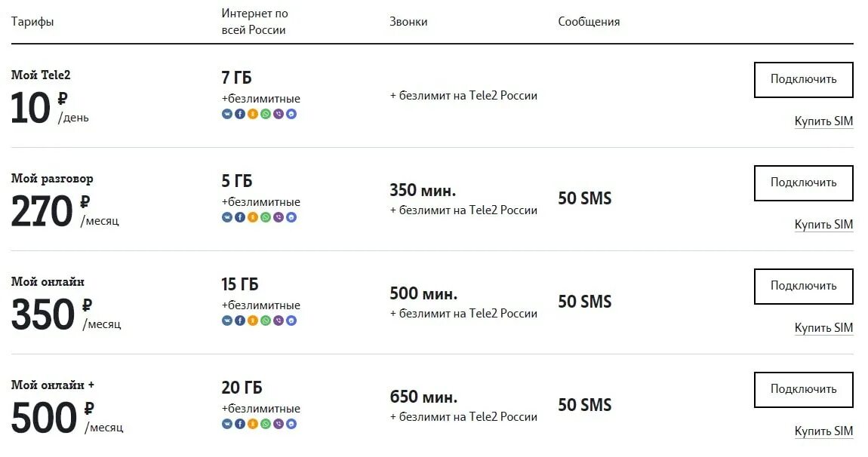Click WhatsApp icon in Мой Tele2 row
The image size is (868, 457).
tap(266, 114)
